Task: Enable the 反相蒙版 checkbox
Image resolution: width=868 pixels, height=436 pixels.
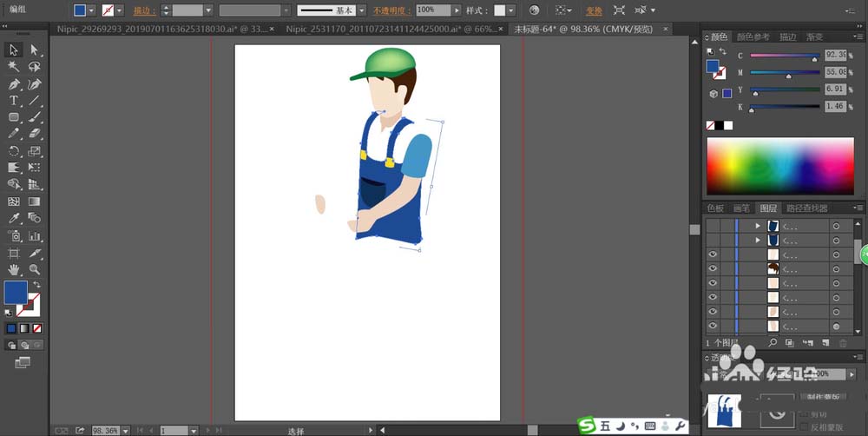Action: [803, 426]
